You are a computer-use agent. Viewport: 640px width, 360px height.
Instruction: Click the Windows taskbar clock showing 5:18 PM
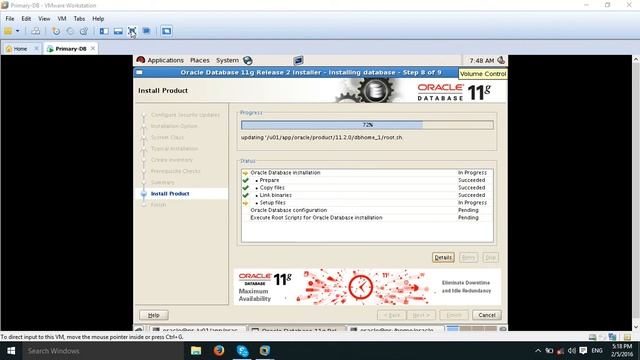pyautogui.click(x=622, y=351)
